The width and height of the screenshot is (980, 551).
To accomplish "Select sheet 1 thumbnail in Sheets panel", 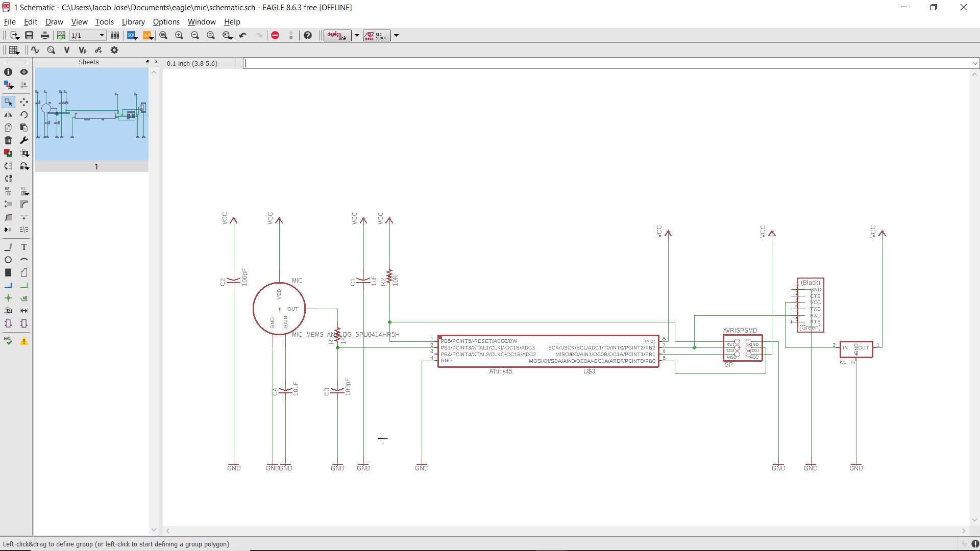I will [91, 114].
